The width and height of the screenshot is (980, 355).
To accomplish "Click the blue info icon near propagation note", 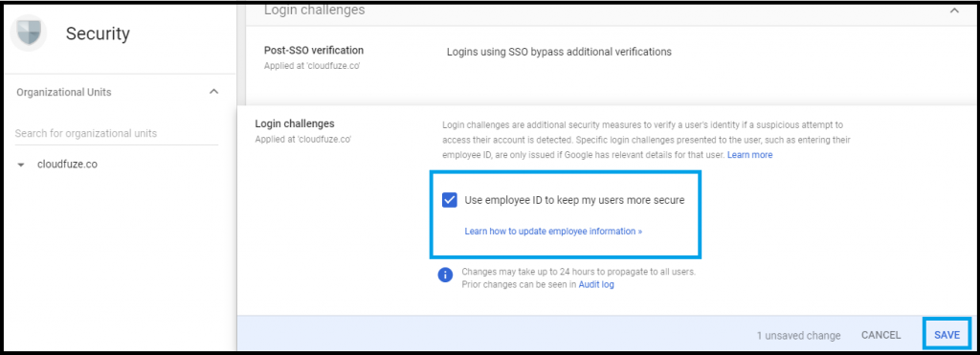I will 445,275.
